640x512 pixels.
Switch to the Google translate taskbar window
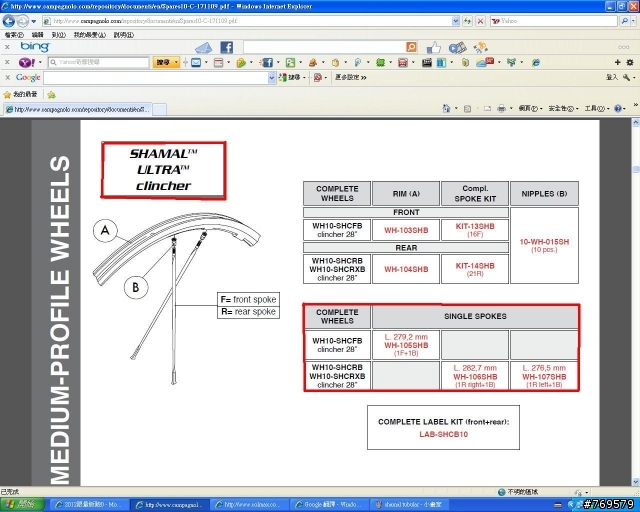click(330, 505)
